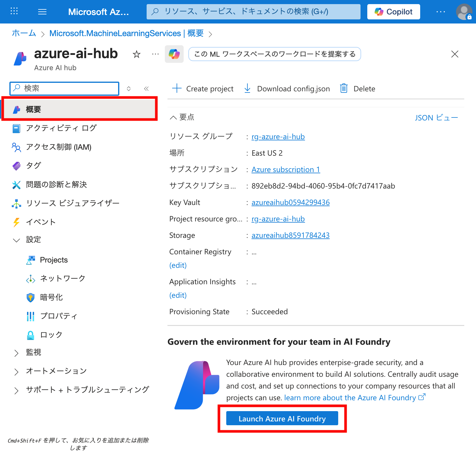Open the user account avatar
The width and height of the screenshot is (476, 454).
(464, 12)
